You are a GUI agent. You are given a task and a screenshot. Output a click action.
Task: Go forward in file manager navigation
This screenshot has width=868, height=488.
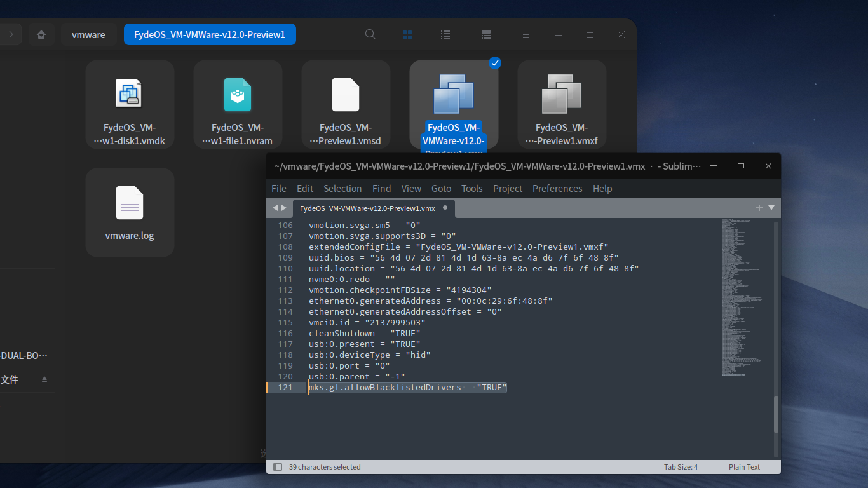pos(11,34)
